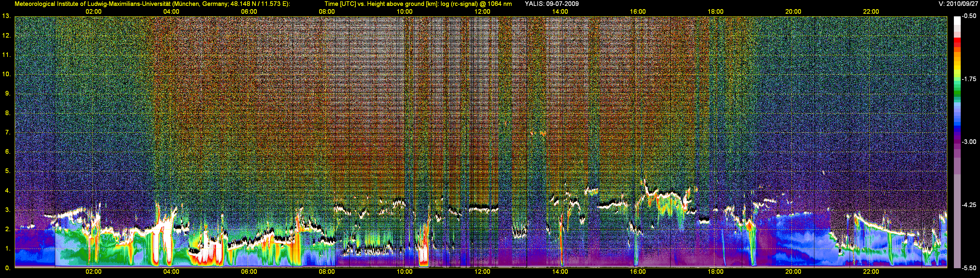Pick the 02:00 label on the bottom time axis

click(93, 272)
